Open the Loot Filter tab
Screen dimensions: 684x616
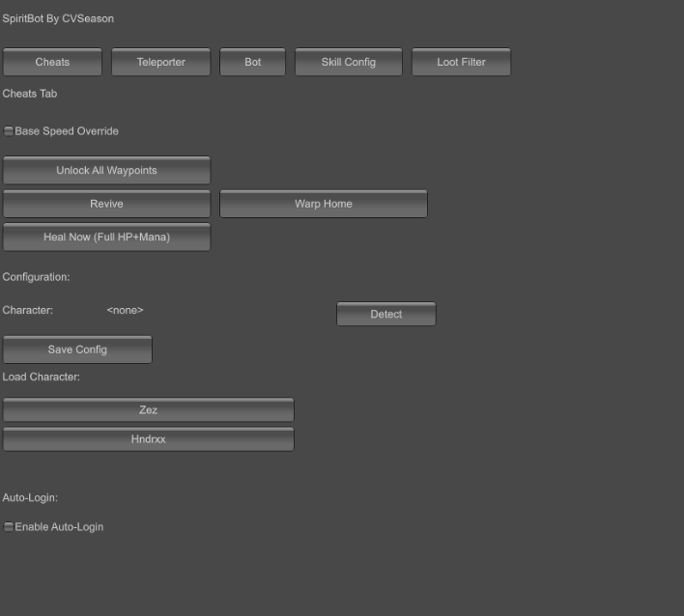tap(461, 63)
